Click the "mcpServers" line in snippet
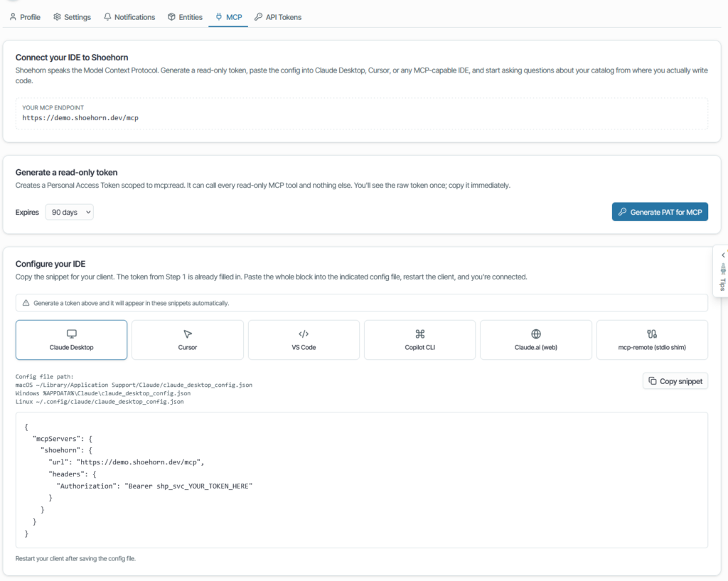This screenshot has width=728, height=581. coord(63,439)
